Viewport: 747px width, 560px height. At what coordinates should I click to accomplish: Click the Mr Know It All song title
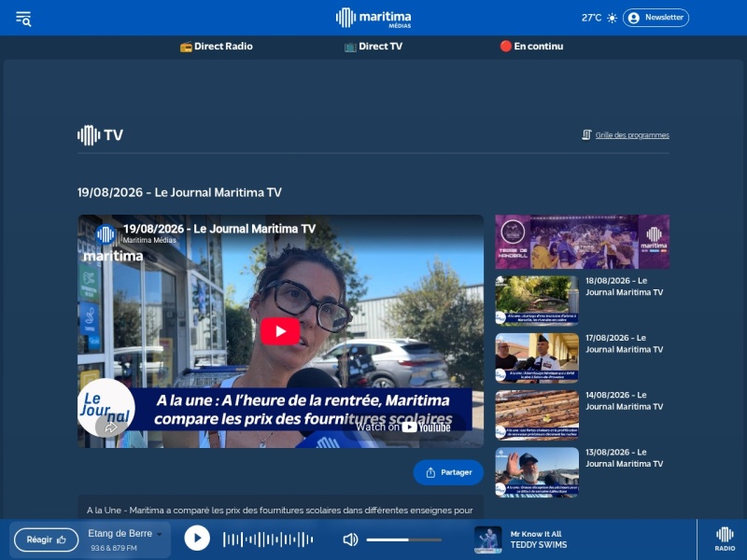coord(536,534)
